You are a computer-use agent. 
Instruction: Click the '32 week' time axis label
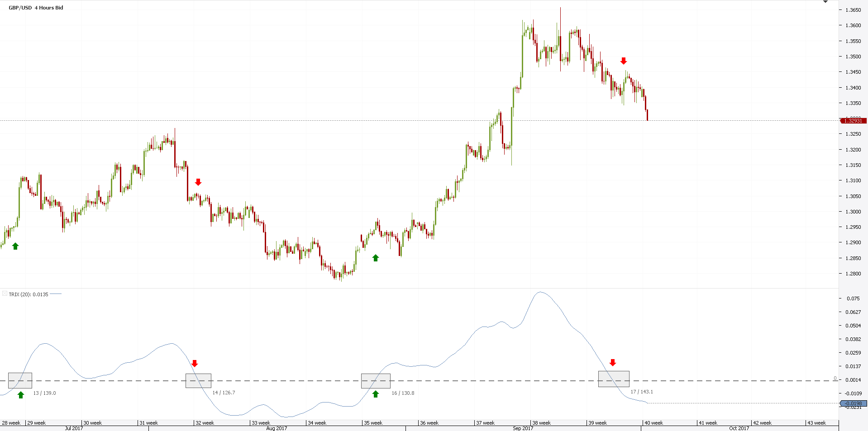tap(205, 423)
